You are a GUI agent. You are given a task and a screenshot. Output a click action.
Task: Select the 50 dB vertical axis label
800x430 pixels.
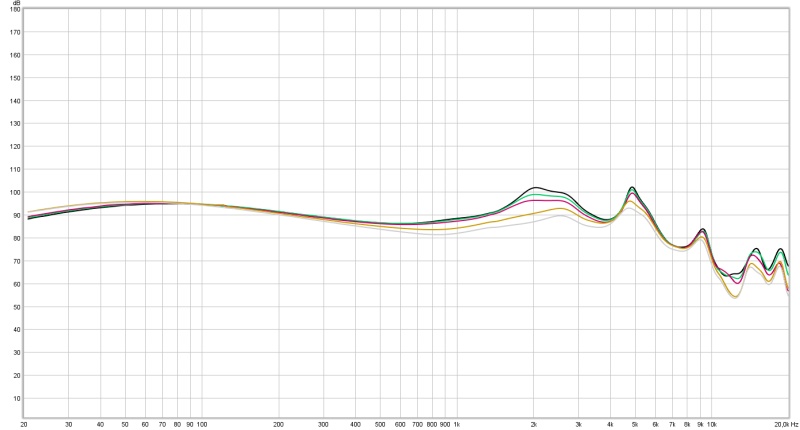pos(15,307)
